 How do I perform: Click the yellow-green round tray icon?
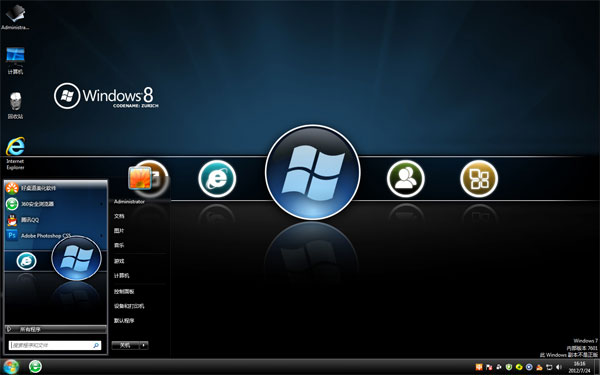(519, 367)
